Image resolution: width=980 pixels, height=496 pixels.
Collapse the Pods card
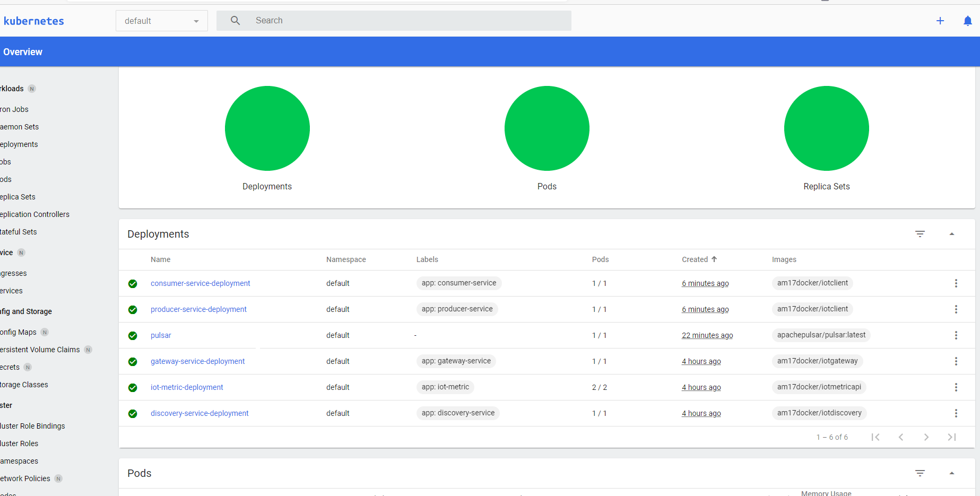coord(951,473)
